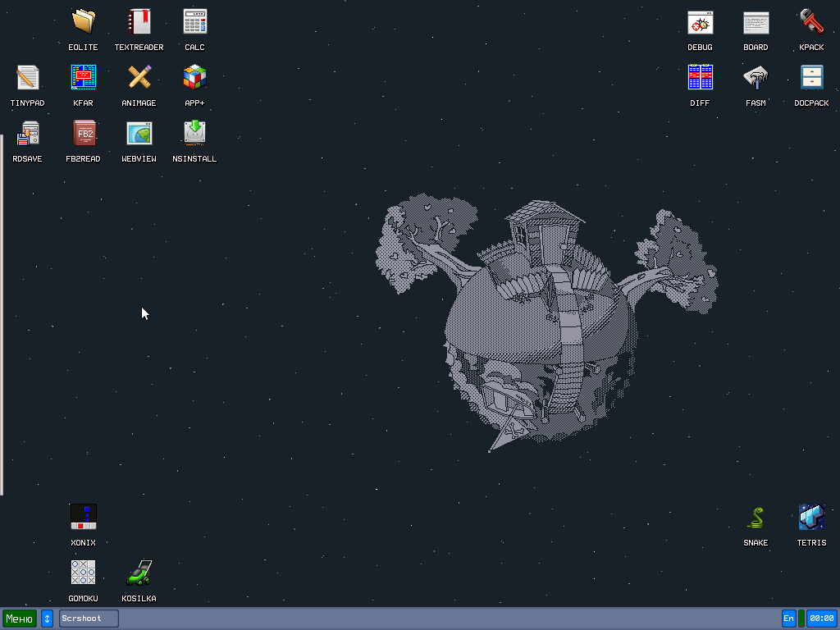
Task: Launch the ANIMAGE image editor icon
Action: click(139, 78)
